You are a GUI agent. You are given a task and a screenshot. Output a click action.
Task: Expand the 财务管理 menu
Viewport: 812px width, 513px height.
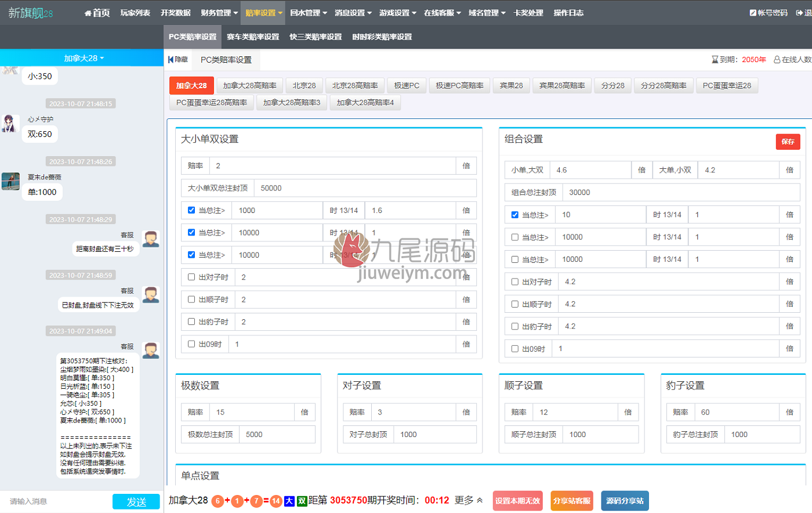(x=219, y=13)
